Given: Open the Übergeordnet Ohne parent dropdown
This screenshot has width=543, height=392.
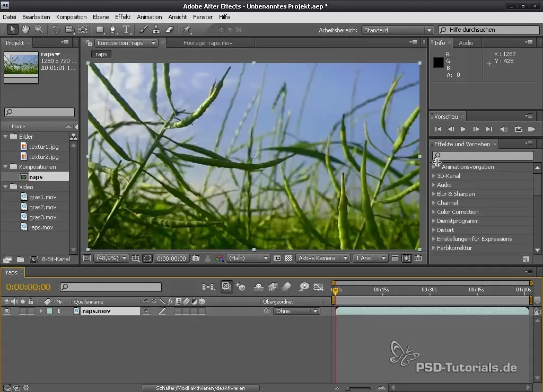Looking at the screenshot, I should (296, 311).
